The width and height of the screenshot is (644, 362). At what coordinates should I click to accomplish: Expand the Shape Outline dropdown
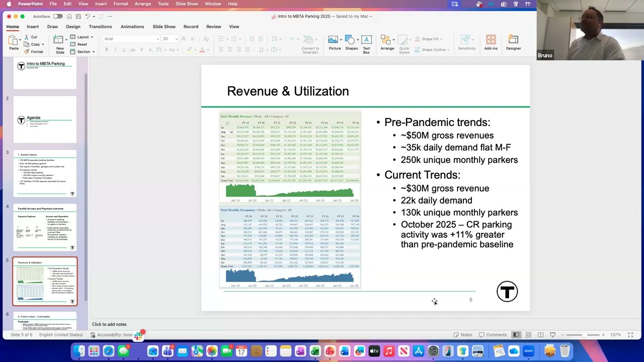coord(449,50)
